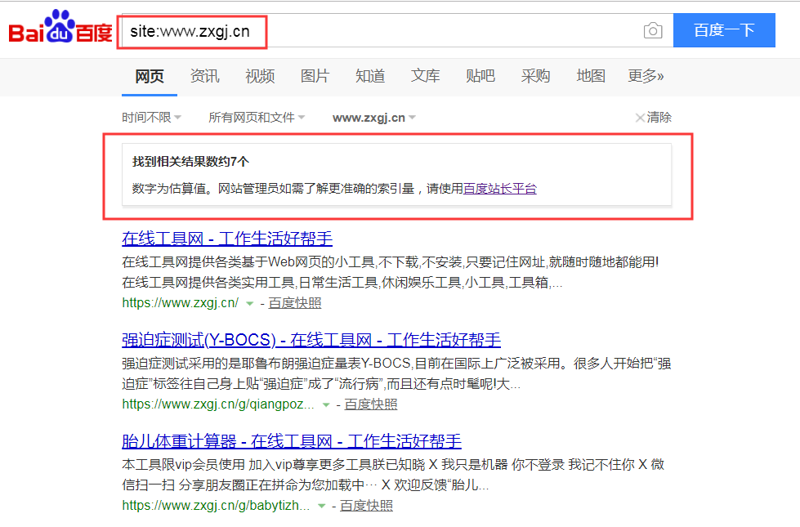Open 百度快照 for the 胎儿体重计算器 result

tap(366, 506)
